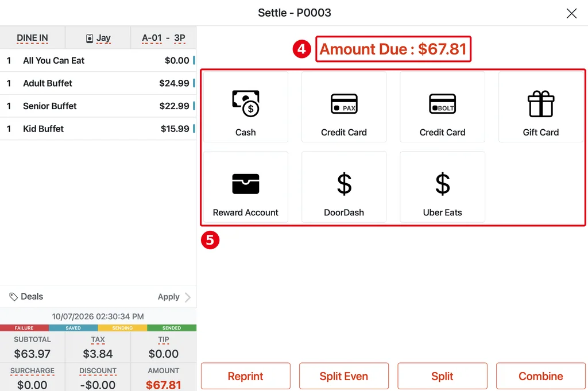Click the SUBTOTAL $63.97 value

(32, 354)
